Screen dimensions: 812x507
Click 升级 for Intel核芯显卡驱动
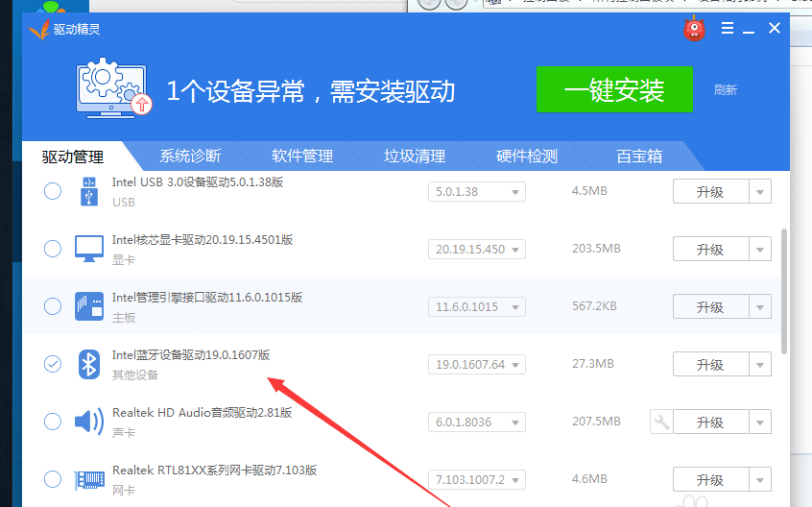(x=711, y=249)
